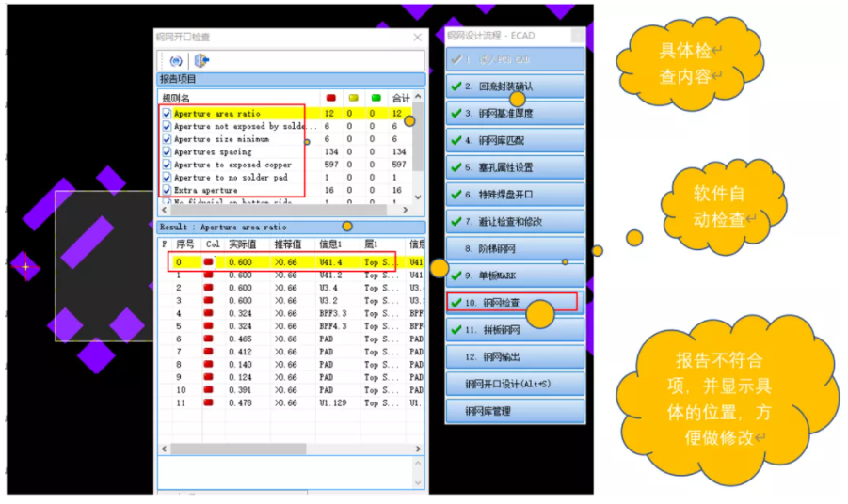The width and height of the screenshot is (848, 504).
Task: Select the Extra aperture rule name
Action: coord(205,191)
